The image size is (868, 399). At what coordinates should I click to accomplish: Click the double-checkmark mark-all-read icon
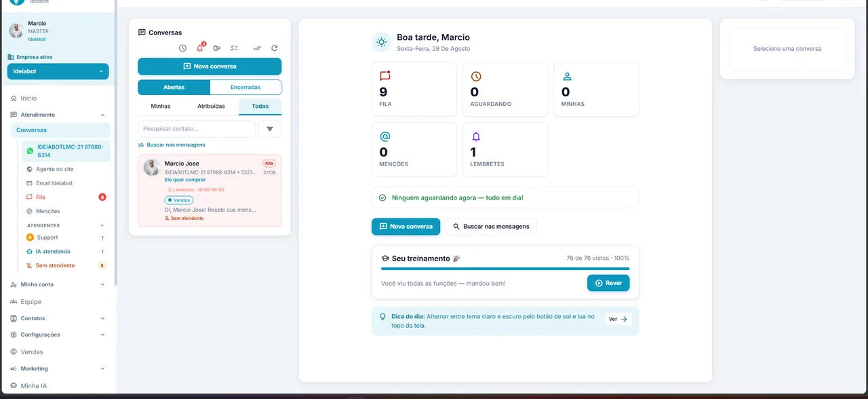(x=258, y=48)
